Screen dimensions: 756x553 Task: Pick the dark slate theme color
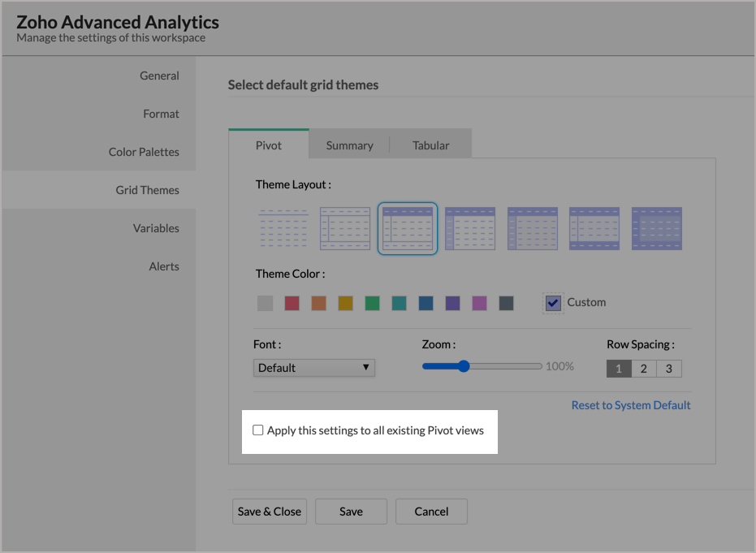(x=506, y=303)
